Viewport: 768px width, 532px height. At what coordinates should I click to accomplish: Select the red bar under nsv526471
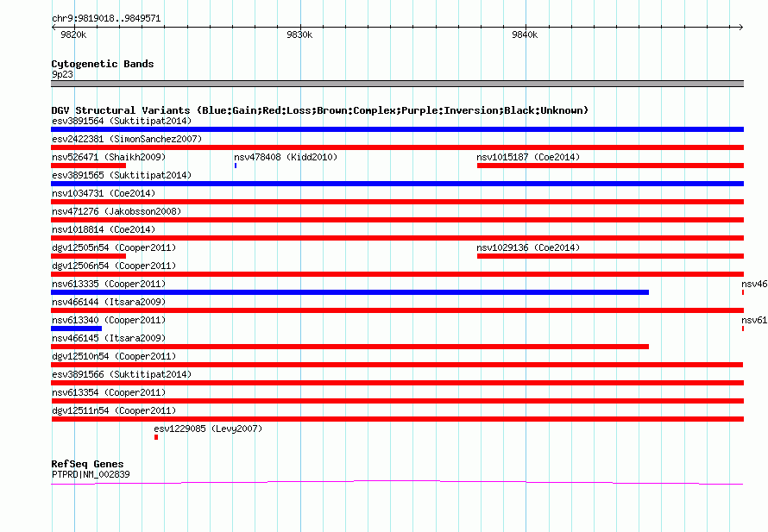[88, 166]
